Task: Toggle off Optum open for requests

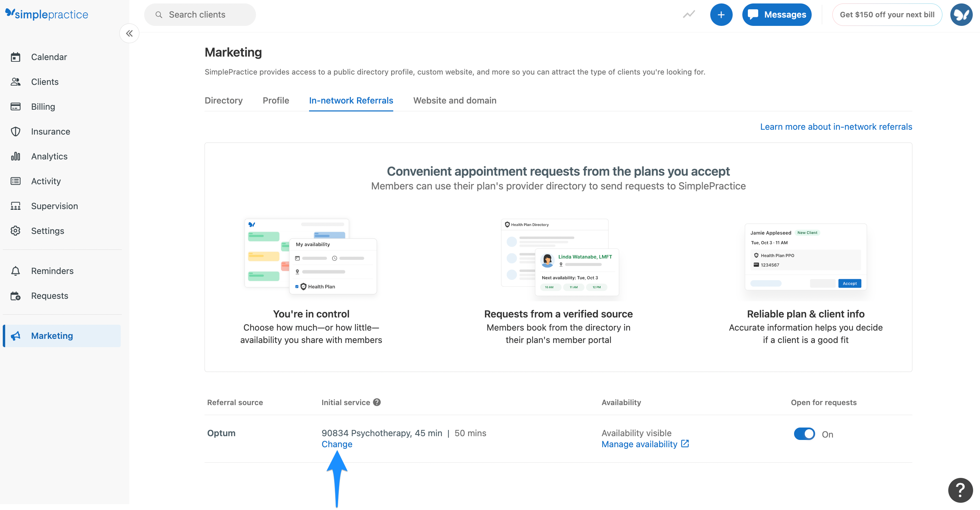Action: pyautogui.click(x=804, y=434)
